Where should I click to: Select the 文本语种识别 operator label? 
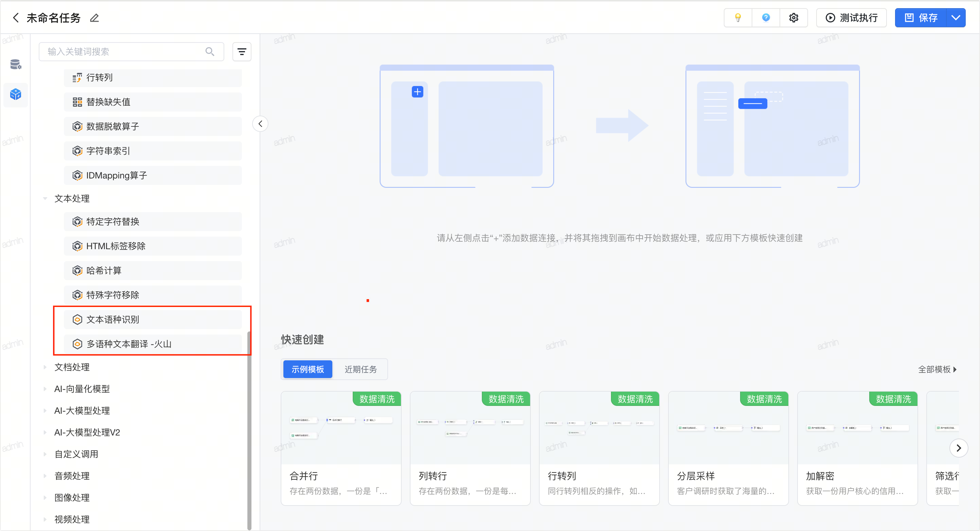pyautogui.click(x=112, y=319)
